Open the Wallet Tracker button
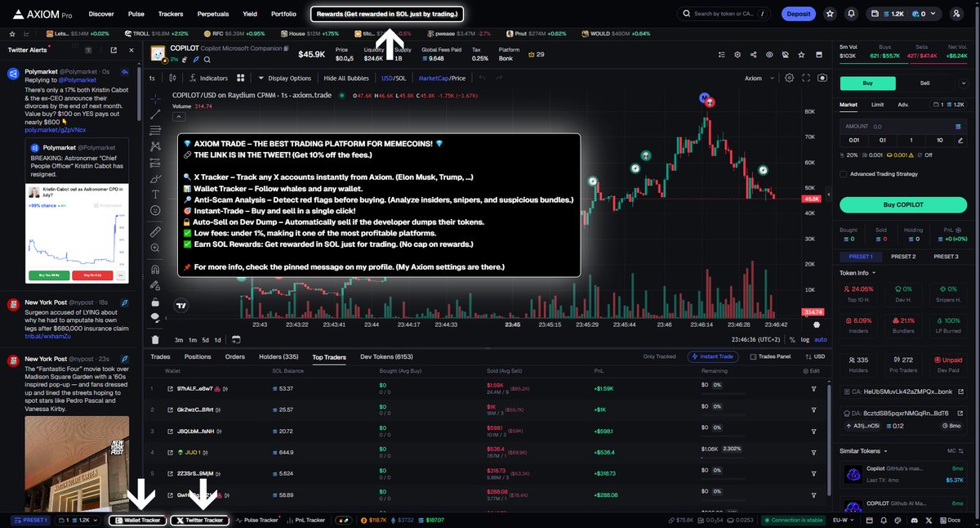 click(x=138, y=520)
